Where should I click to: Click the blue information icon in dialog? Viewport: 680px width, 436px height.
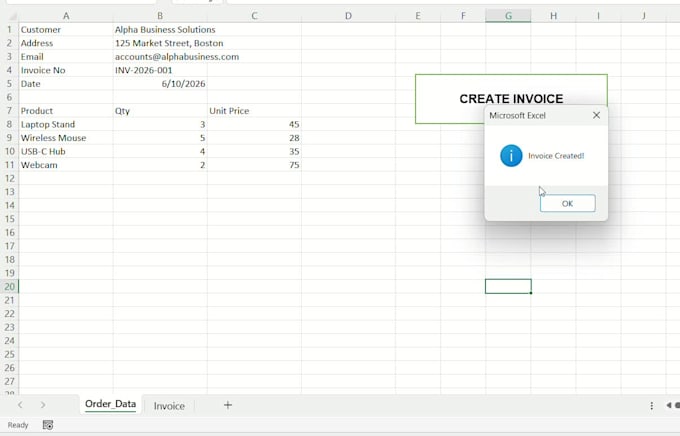click(511, 156)
